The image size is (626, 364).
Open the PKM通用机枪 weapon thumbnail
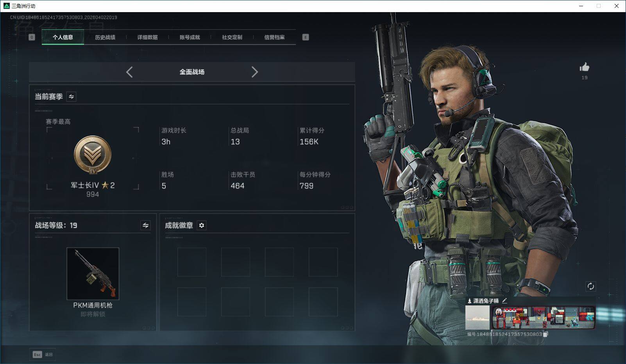coord(93,273)
